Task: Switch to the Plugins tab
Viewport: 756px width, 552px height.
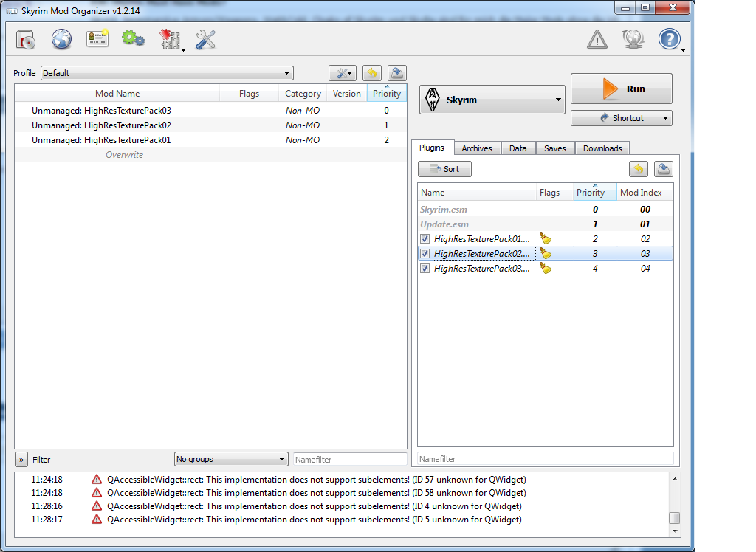Action: pyautogui.click(x=432, y=148)
